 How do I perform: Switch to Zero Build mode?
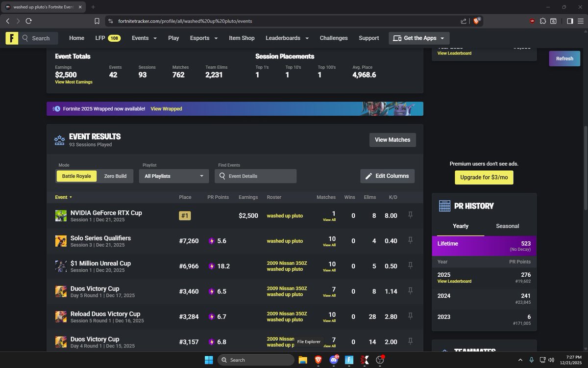pyautogui.click(x=116, y=176)
